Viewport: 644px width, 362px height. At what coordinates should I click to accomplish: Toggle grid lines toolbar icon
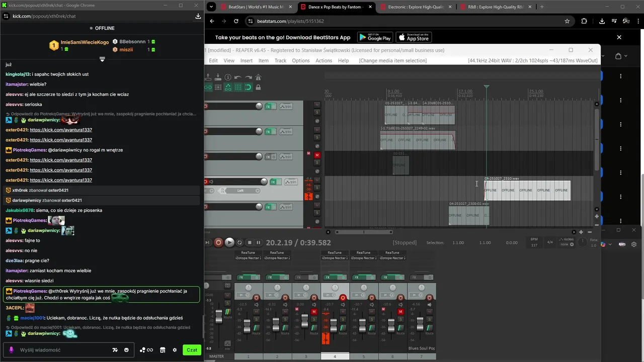click(x=238, y=87)
